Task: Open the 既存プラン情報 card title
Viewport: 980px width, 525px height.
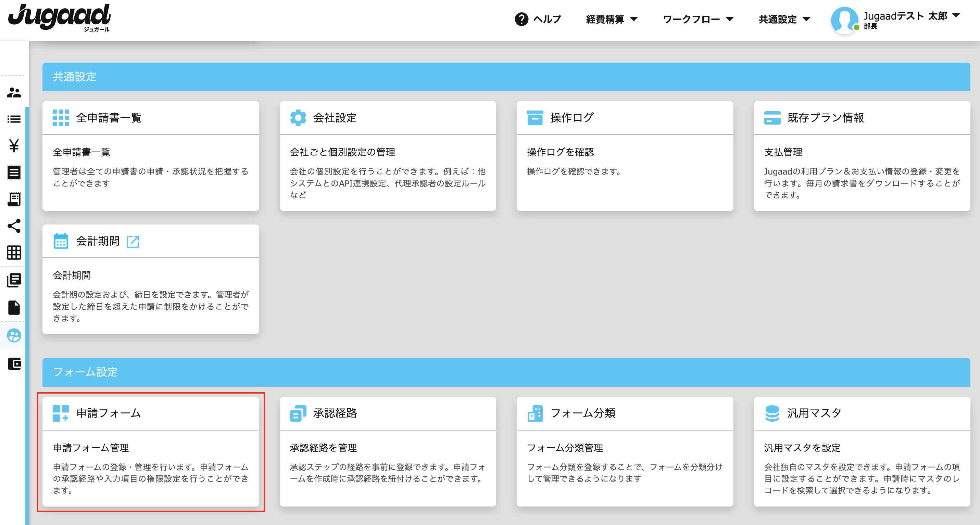Action: coord(826,118)
